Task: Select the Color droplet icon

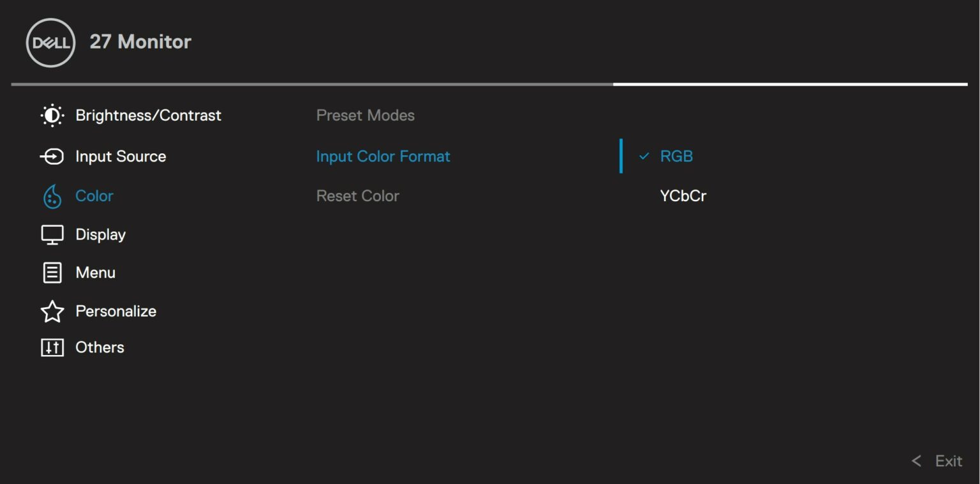Action: click(52, 195)
